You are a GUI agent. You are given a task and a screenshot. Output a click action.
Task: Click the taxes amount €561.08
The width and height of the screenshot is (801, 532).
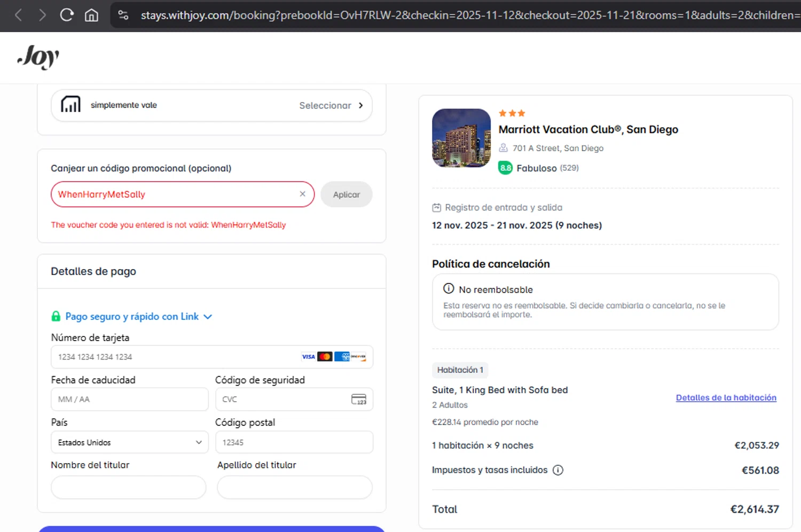point(760,470)
